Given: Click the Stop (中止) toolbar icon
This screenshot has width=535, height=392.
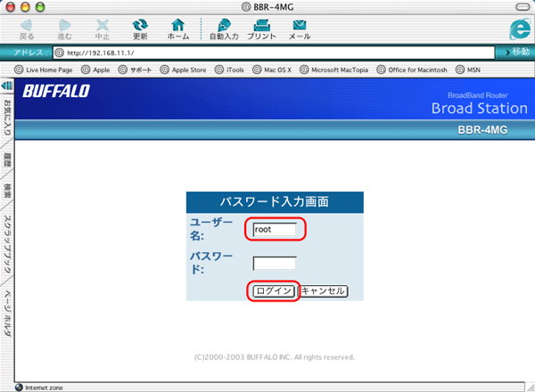Looking at the screenshot, I should 103,25.
